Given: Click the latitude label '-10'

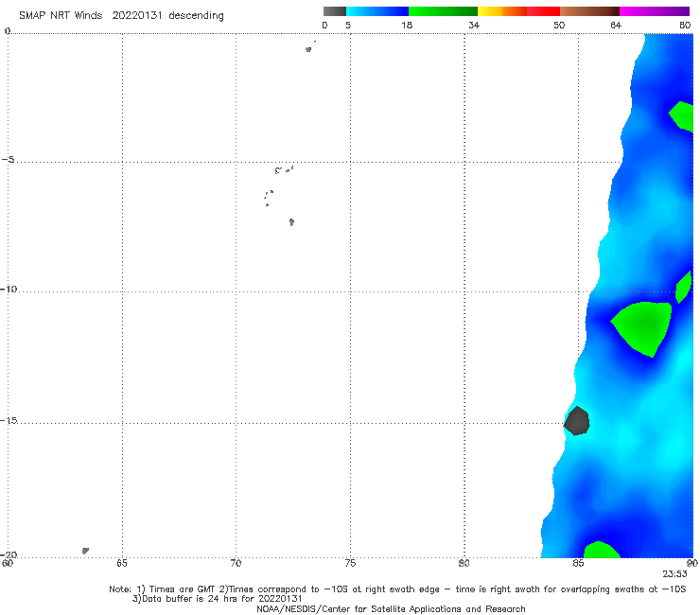Looking at the screenshot, I should point(9,289).
